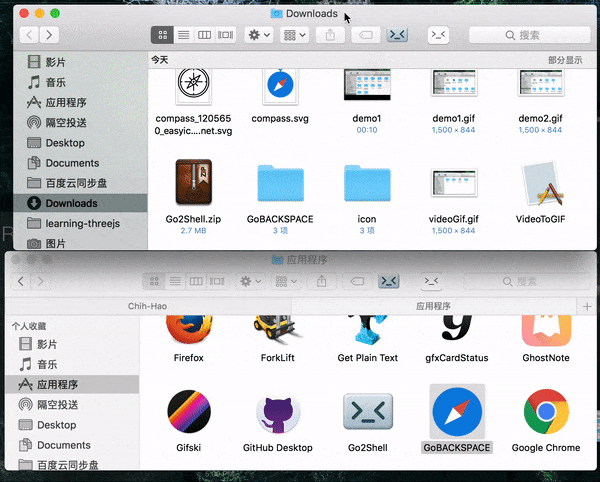Select 应用程序 in the lower window sidebar
The image size is (600, 482).
72,384
